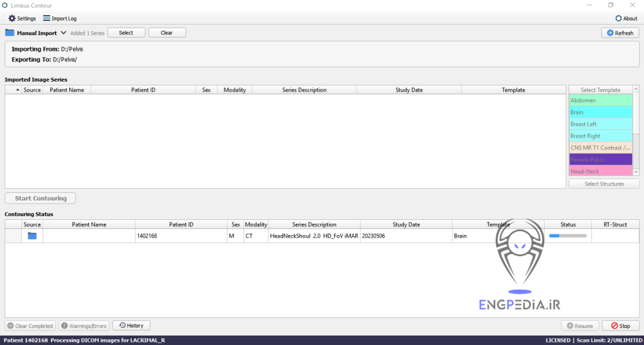Select the patient 1402168 row
This screenshot has height=345, width=644.
pos(181,236)
